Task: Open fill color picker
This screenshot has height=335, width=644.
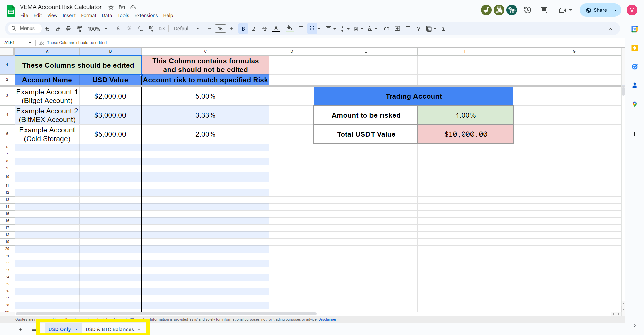Action: (290, 29)
